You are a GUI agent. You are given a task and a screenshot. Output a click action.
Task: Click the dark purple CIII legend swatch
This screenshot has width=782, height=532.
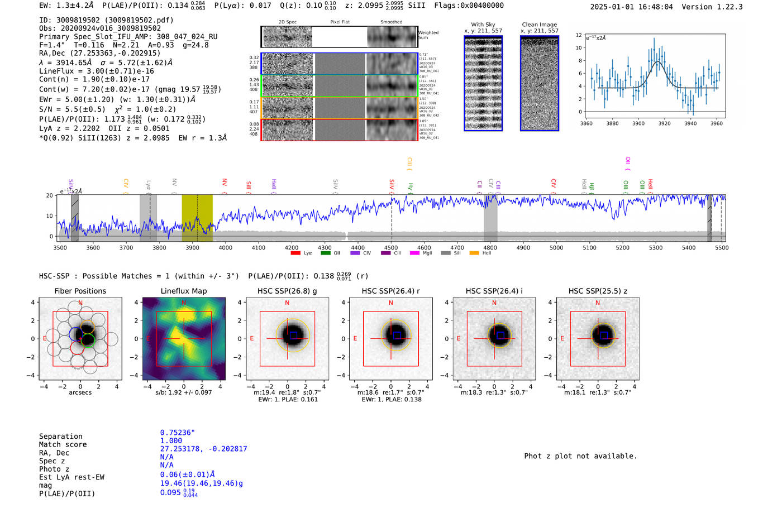tap(386, 253)
